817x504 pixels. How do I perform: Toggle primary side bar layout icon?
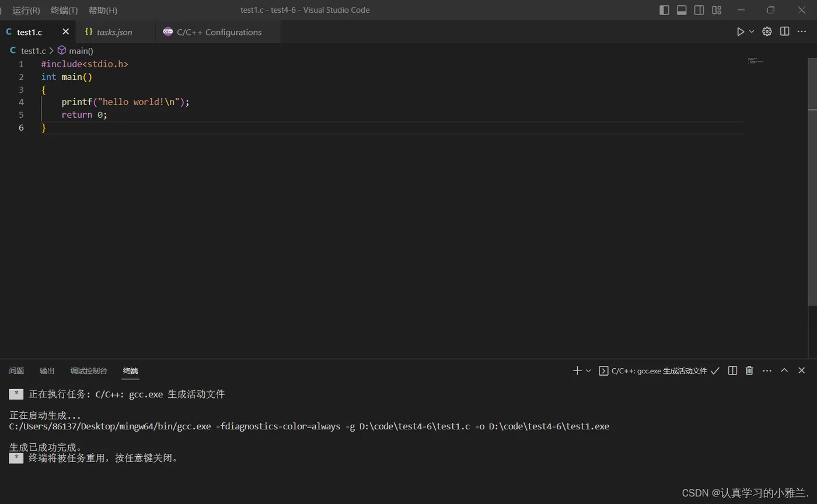664,10
